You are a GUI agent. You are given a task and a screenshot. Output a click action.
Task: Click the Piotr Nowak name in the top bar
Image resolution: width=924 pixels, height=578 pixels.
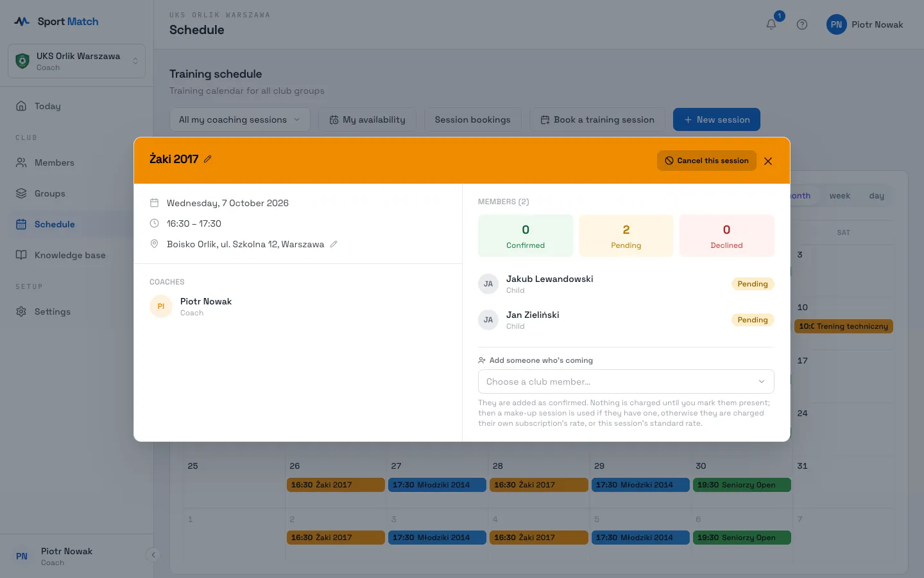[x=877, y=24]
